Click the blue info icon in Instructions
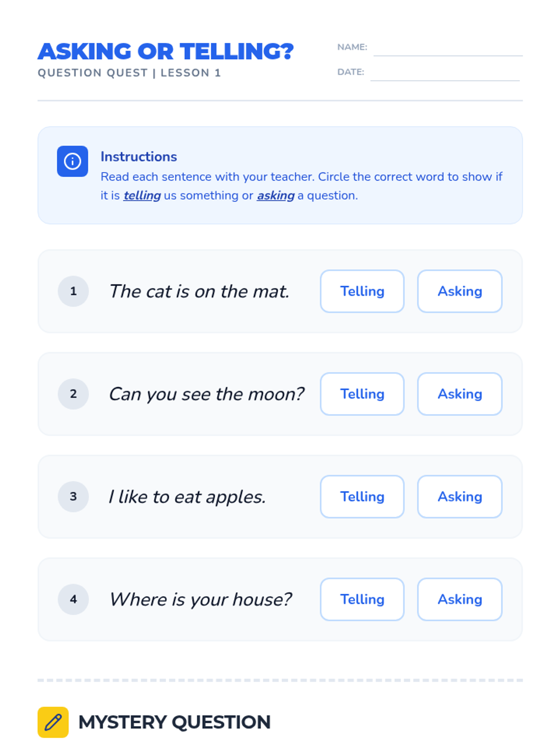 (72, 162)
